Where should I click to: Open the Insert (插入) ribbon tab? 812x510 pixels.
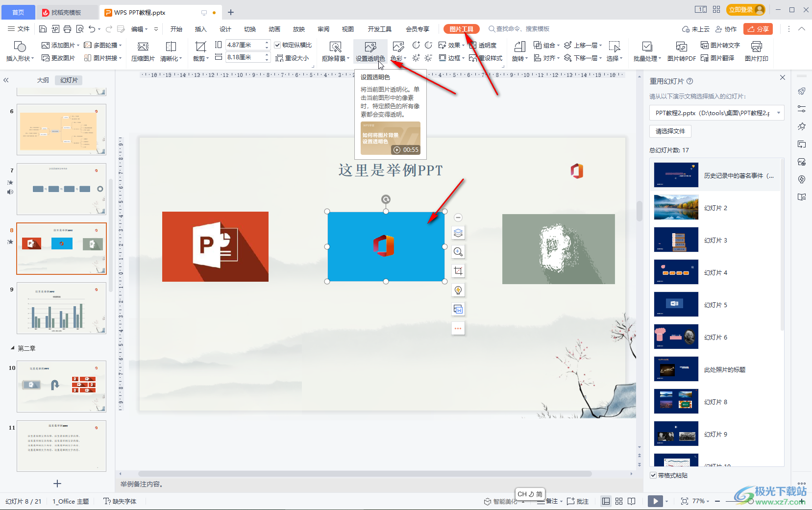(201, 29)
